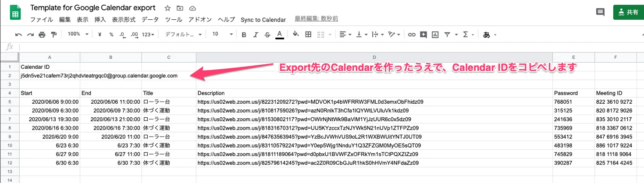Open the text color picker
This screenshot has height=183, width=644.
pyautogui.click(x=279, y=35)
